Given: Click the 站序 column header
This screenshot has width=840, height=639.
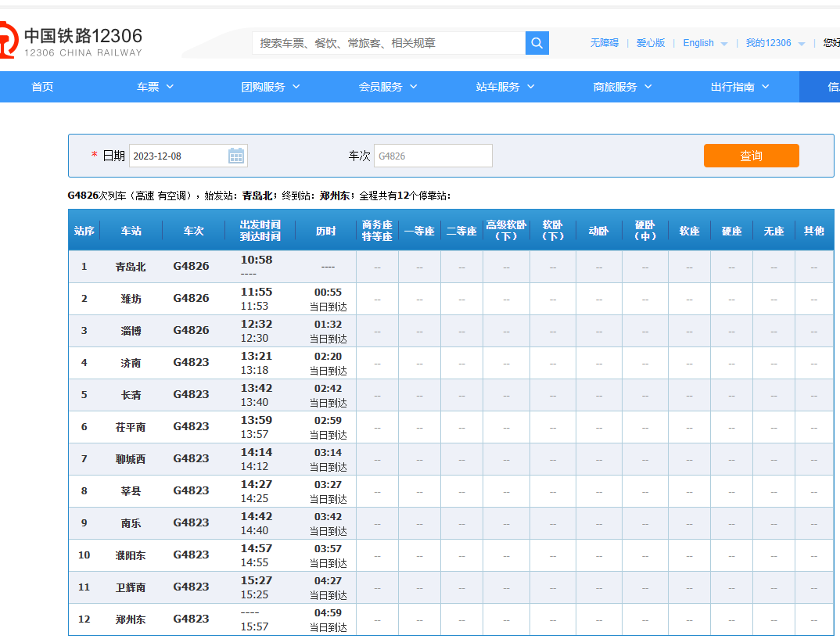Looking at the screenshot, I should click(x=84, y=231).
